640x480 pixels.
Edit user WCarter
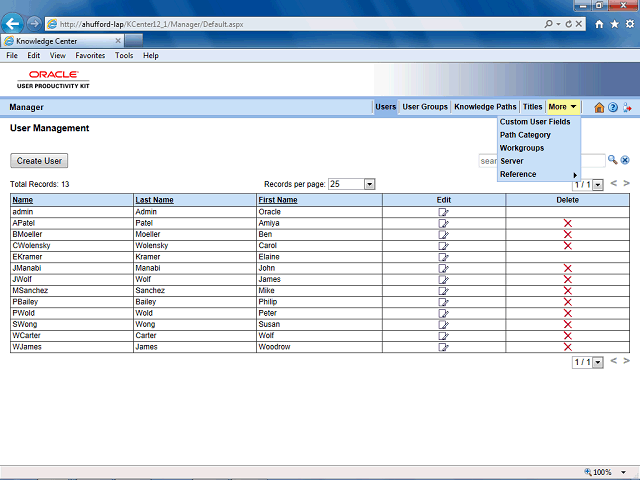443,336
